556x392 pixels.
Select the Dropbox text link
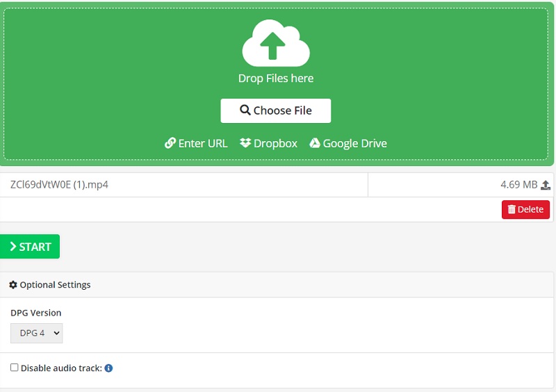(275, 143)
